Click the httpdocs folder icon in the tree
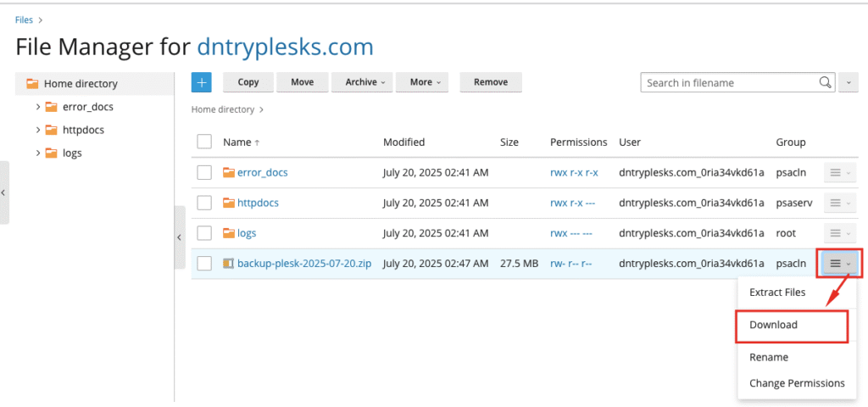The height and width of the screenshot is (407, 868). [x=52, y=130]
